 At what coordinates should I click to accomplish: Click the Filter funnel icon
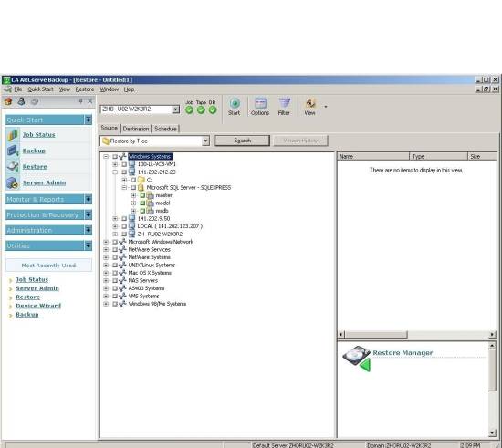click(x=284, y=103)
